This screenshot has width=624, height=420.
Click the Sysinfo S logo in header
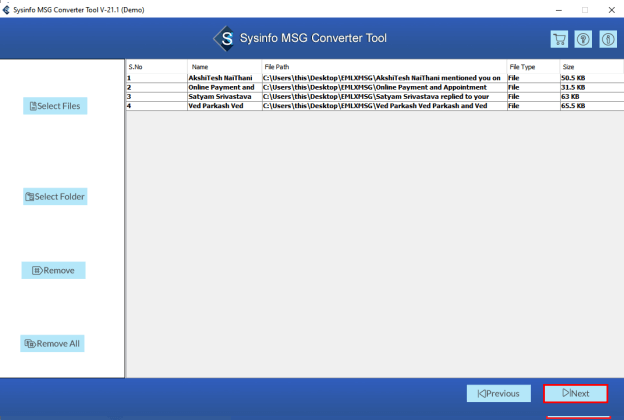point(224,39)
